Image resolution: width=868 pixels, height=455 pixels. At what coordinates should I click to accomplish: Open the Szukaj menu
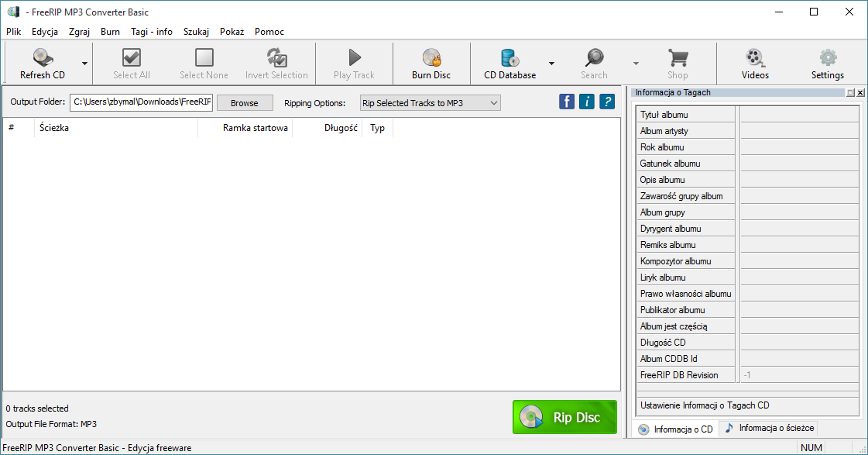click(196, 32)
